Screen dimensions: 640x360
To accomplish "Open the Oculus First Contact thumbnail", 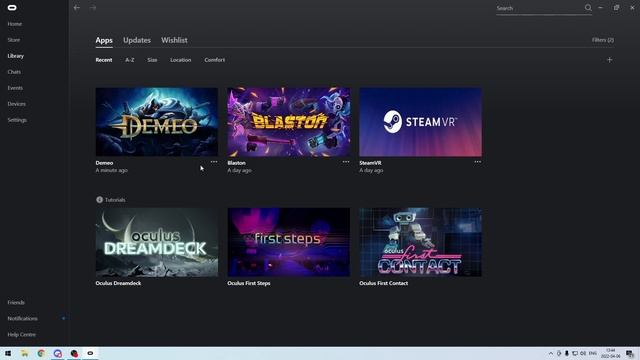I will pos(420,242).
